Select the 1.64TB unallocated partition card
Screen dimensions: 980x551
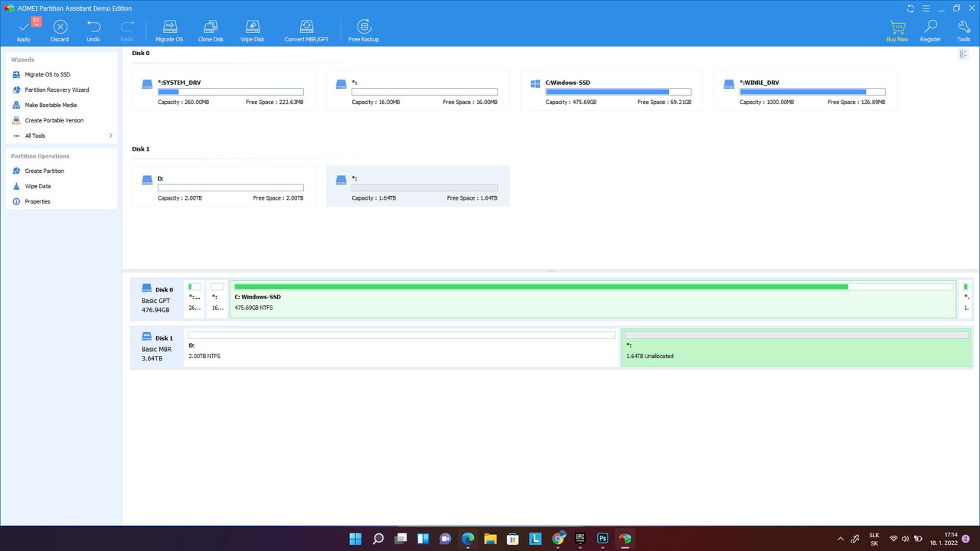coord(418,186)
